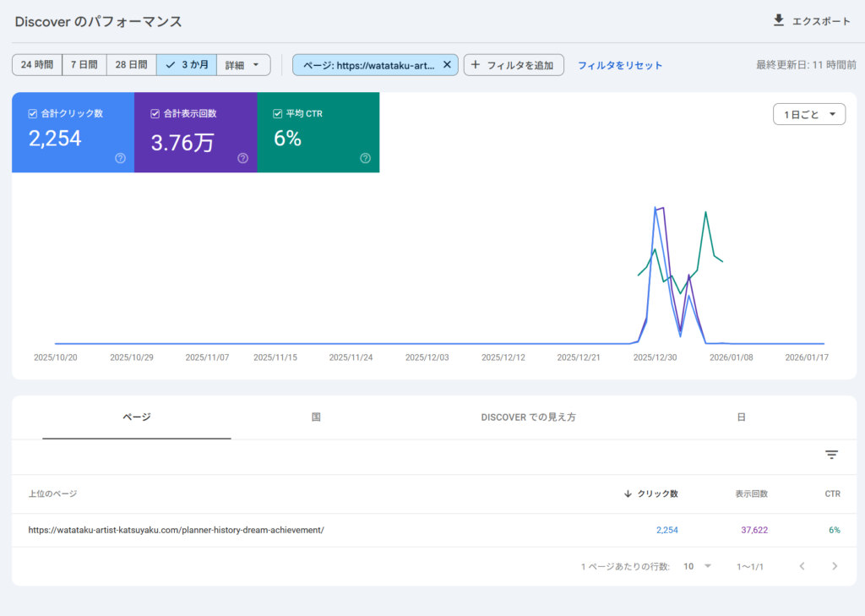The image size is (865, 616).
Task: Toggle the 合計表示回数 checkbox
Action: pos(155,113)
